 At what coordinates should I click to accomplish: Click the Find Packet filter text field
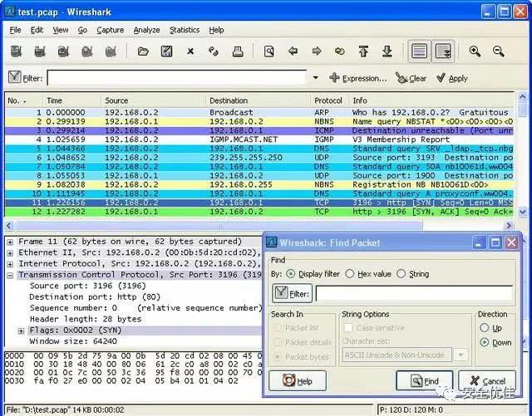(414, 294)
